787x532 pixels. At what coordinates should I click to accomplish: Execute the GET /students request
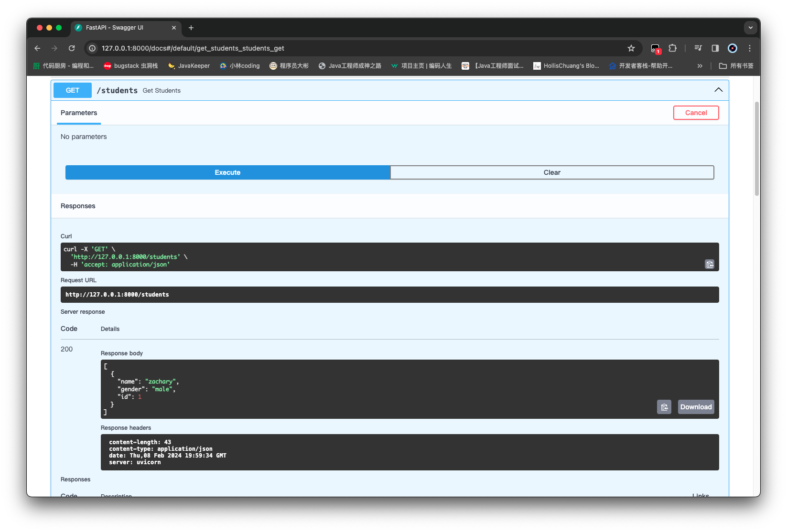coord(228,172)
